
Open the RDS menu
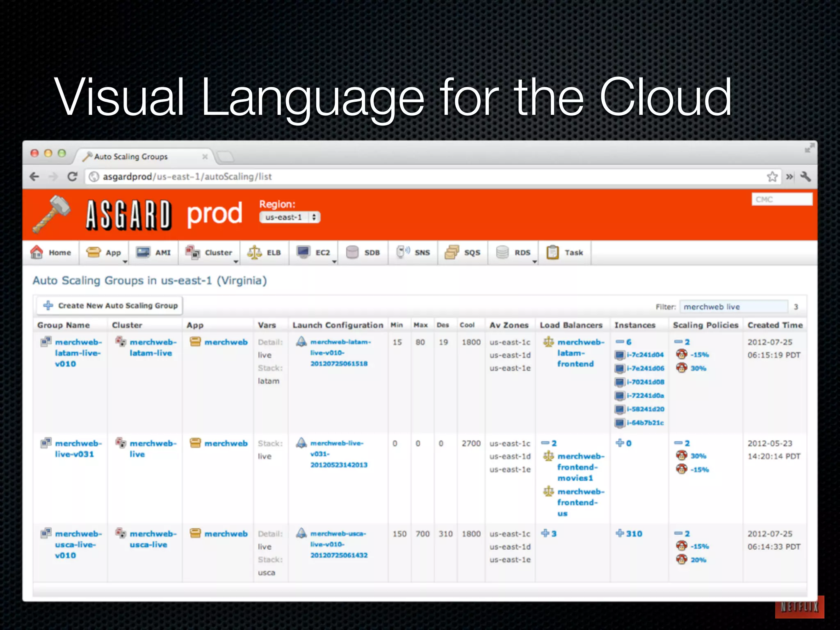(513, 253)
